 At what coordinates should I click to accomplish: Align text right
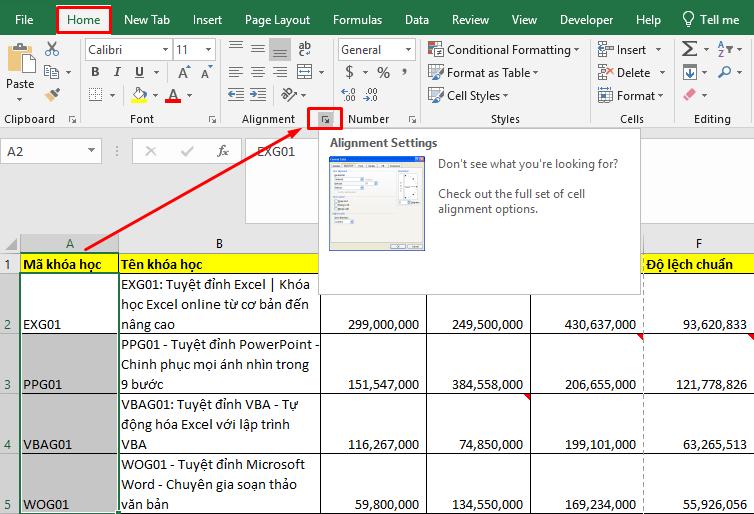pyautogui.click(x=280, y=72)
